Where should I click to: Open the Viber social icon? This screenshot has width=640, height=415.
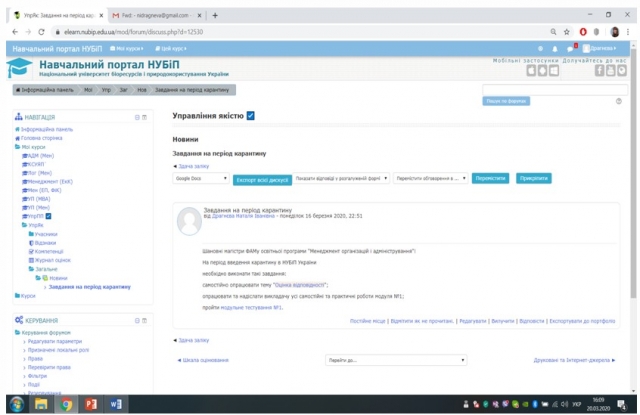click(x=622, y=71)
